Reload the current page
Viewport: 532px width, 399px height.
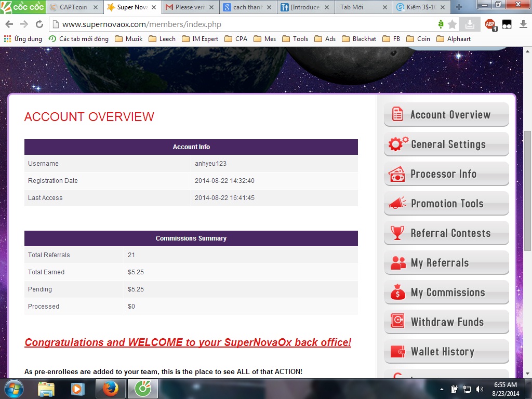tap(39, 24)
